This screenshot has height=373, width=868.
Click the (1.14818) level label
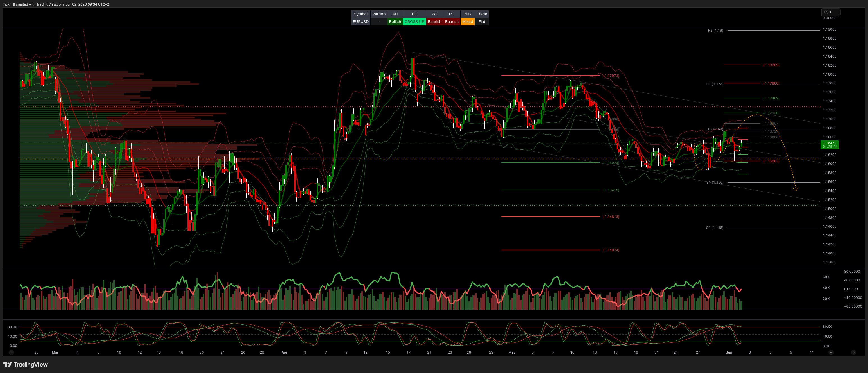(x=611, y=217)
